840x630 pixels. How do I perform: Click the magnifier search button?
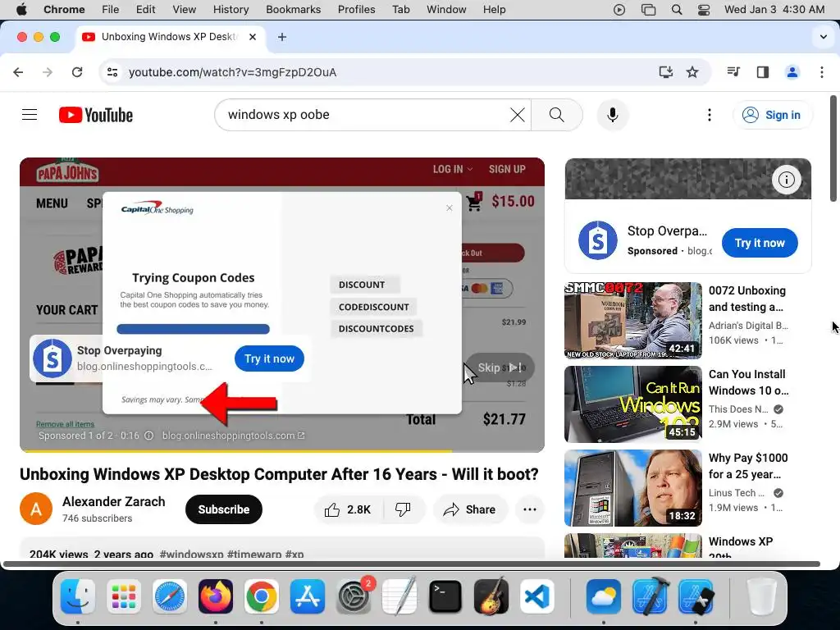pos(557,115)
